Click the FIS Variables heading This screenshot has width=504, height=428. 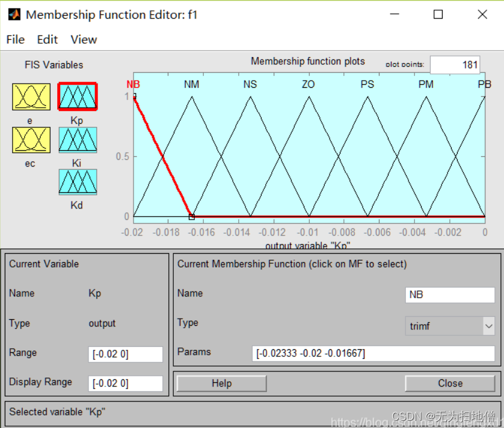(54, 65)
